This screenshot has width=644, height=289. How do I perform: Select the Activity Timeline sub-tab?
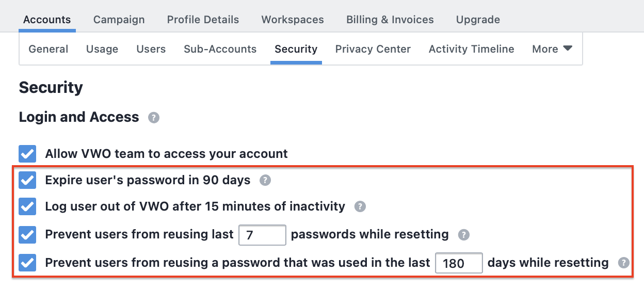472,49
